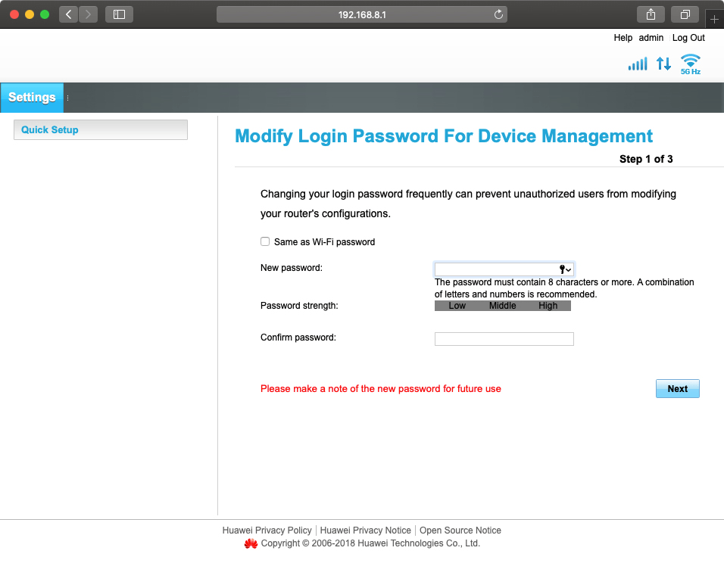Enable Same as Wi-Fi password checkbox
Screen dimensions: 724x588
265,242
